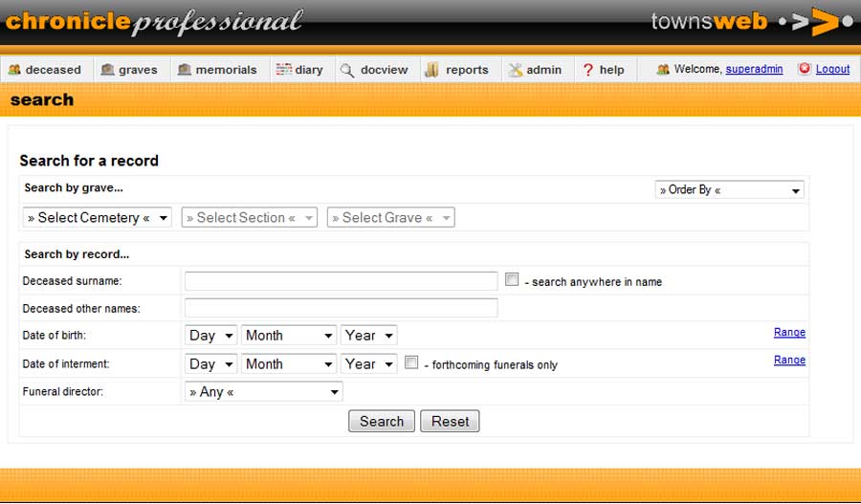The height and width of the screenshot is (504, 861).
Task: Follow the superadmin link
Action: point(754,69)
